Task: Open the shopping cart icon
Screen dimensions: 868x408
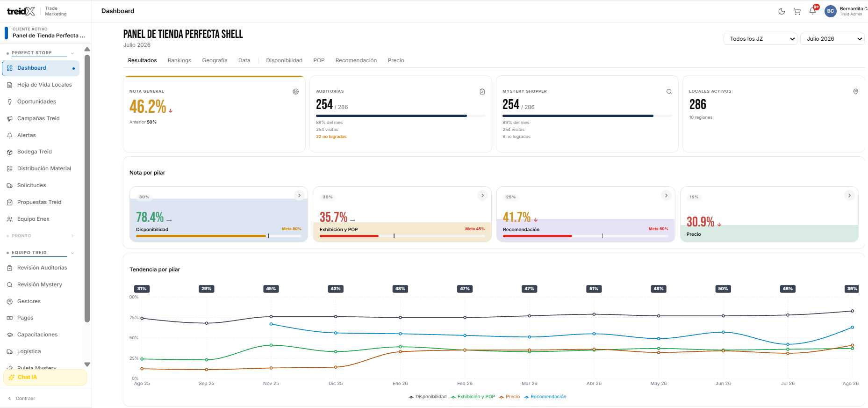Action: tap(797, 11)
